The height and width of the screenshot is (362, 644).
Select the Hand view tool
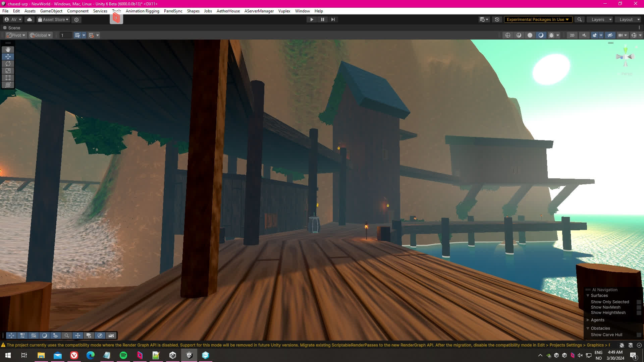8,50
